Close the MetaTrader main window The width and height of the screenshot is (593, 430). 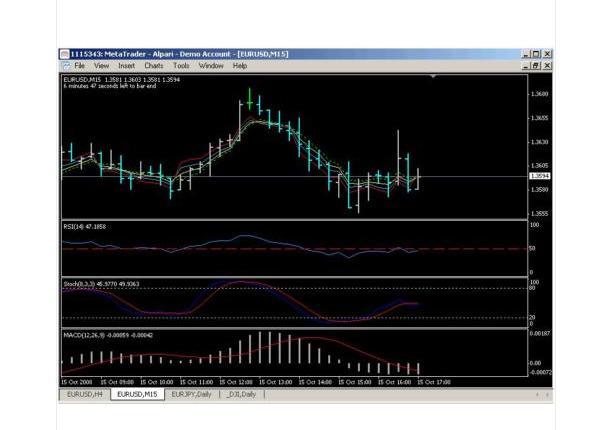[x=547, y=54]
